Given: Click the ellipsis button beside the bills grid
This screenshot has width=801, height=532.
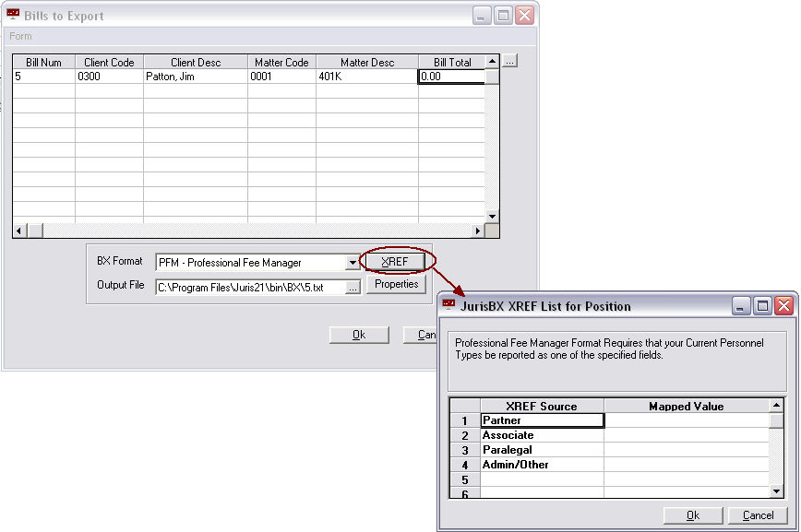Looking at the screenshot, I should pyautogui.click(x=510, y=62).
